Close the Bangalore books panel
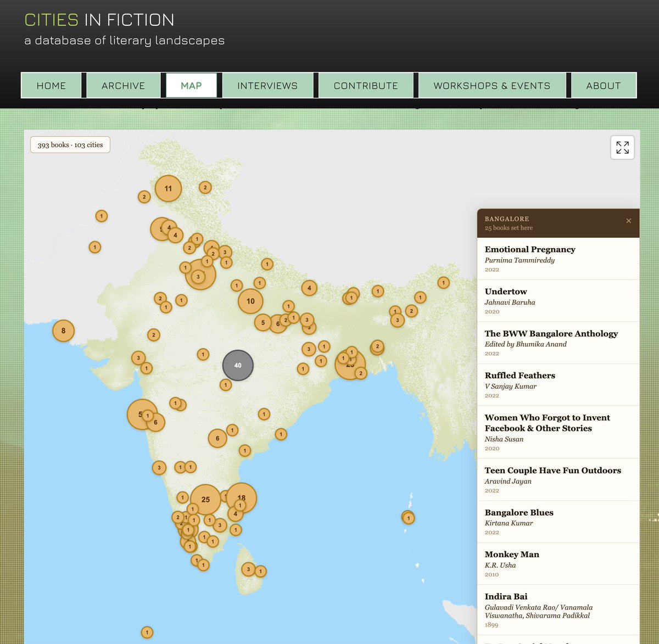 pos(629,221)
